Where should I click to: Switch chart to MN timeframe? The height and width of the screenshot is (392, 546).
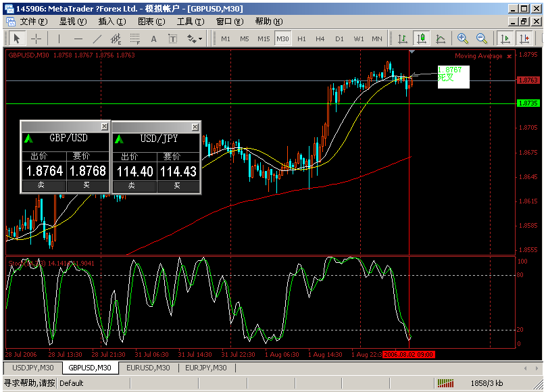tap(377, 39)
